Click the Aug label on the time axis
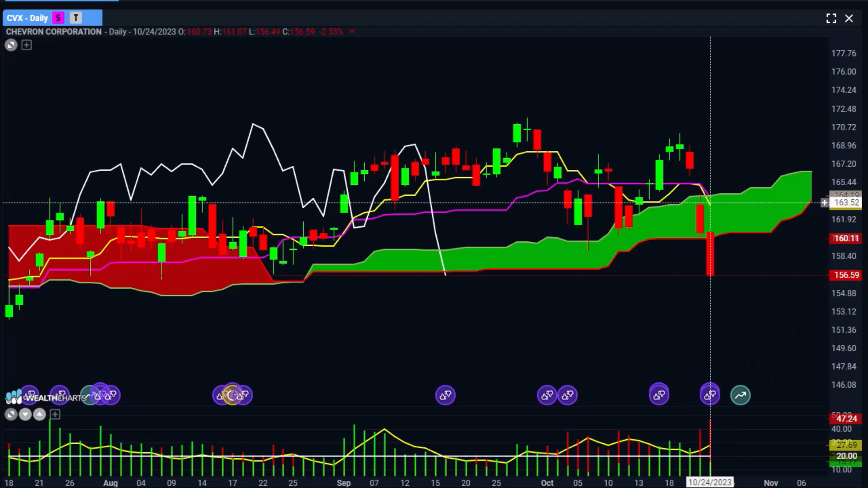The height and width of the screenshot is (488, 868). click(x=110, y=483)
